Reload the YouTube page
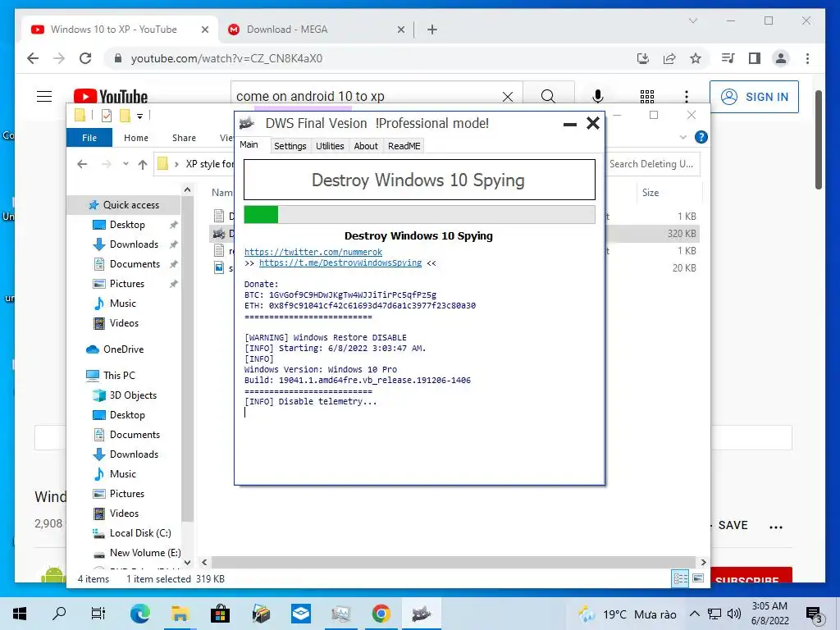This screenshot has width=840, height=630. coord(85,58)
